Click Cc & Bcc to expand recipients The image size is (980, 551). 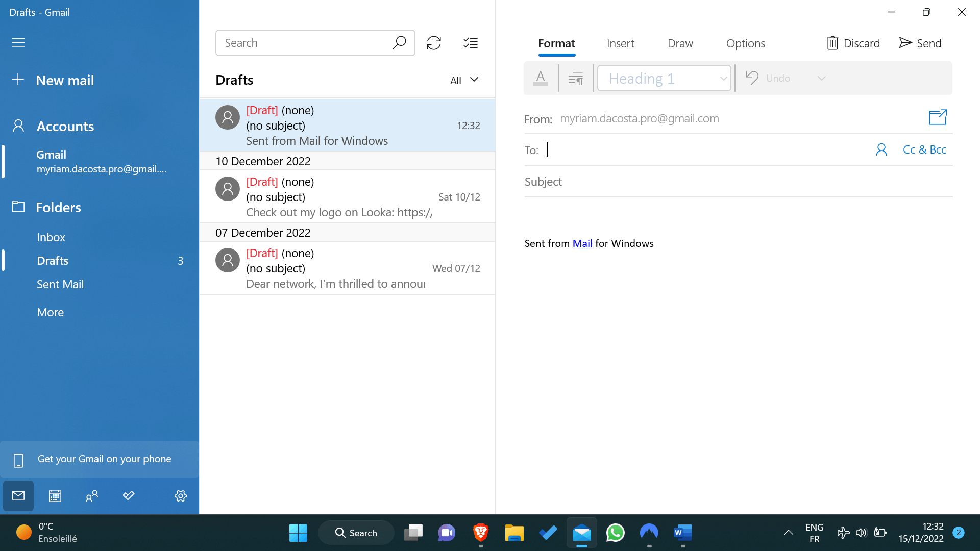pyautogui.click(x=924, y=148)
